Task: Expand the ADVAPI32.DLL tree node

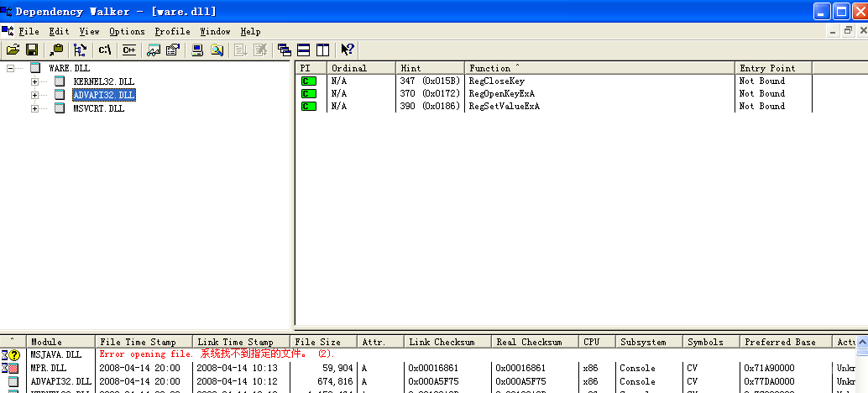Action: (35, 95)
